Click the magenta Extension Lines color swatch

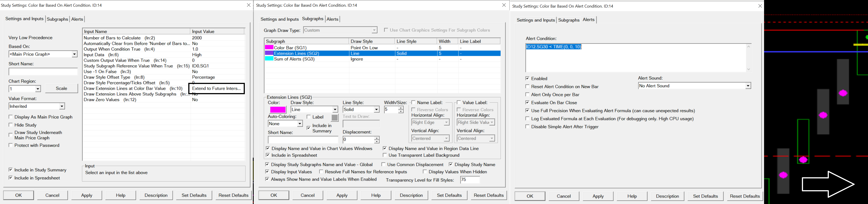pos(278,110)
